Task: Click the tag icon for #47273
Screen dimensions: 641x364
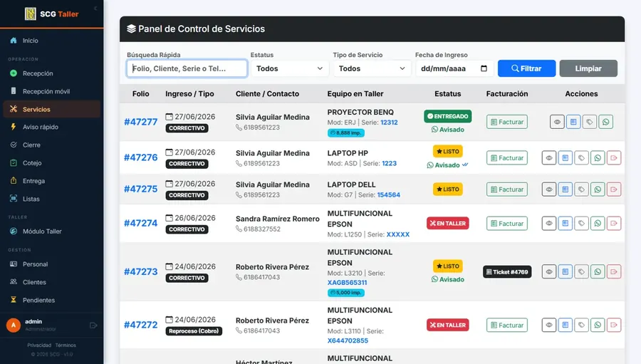Action: (x=581, y=271)
